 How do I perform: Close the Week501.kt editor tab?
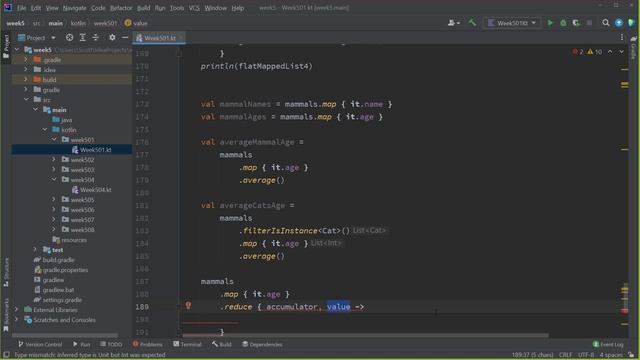tap(181, 38)
